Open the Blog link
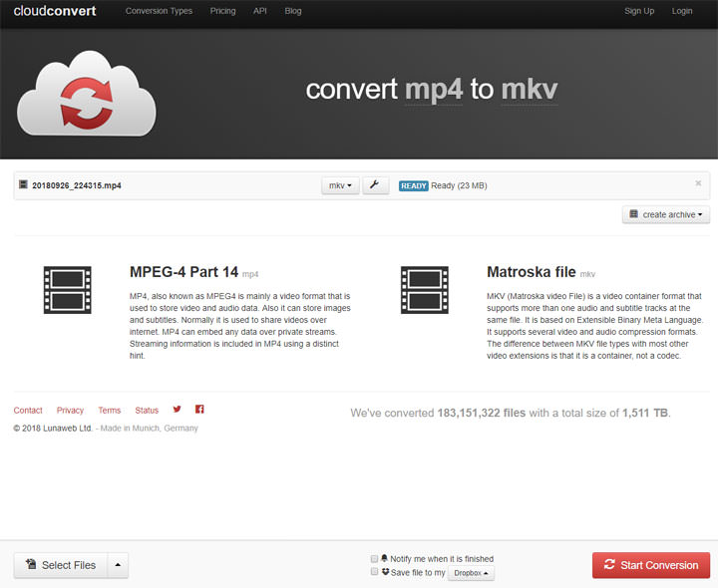Image resolution: width=718 pixels, height=588 pixels. coord(293,11)
